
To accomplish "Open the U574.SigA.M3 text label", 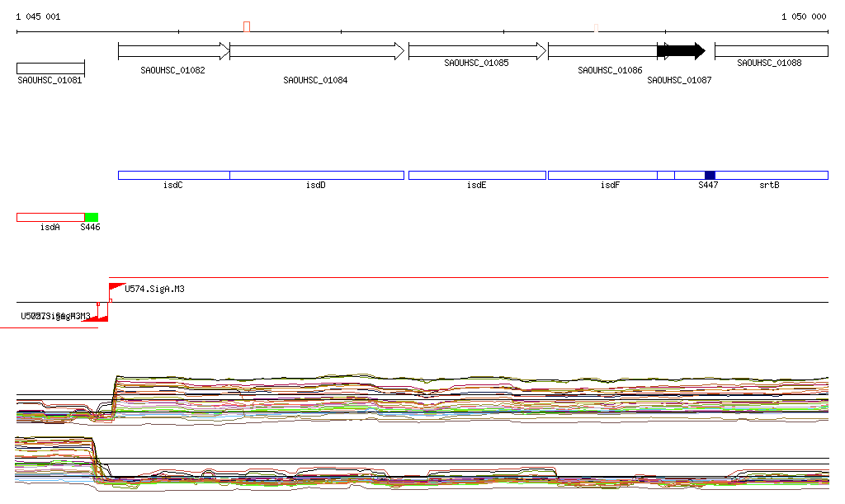I will (x=154, y=290).
